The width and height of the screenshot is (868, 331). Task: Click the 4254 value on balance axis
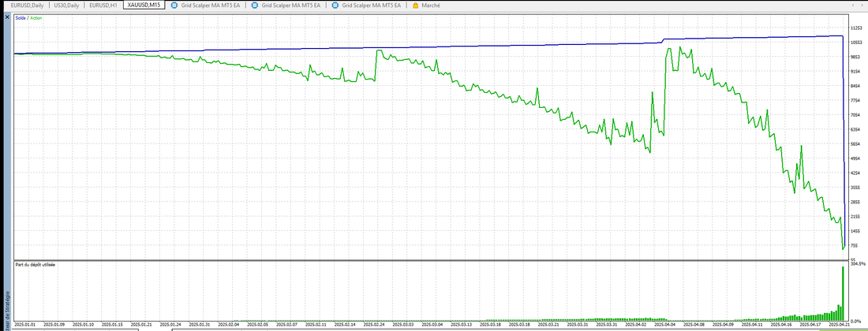point(856,173)
